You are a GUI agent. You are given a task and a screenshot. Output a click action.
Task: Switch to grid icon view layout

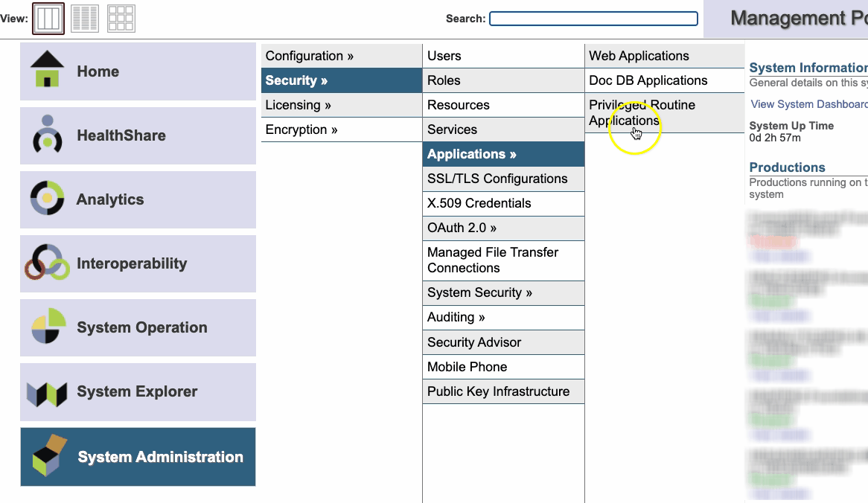point(121,19)
